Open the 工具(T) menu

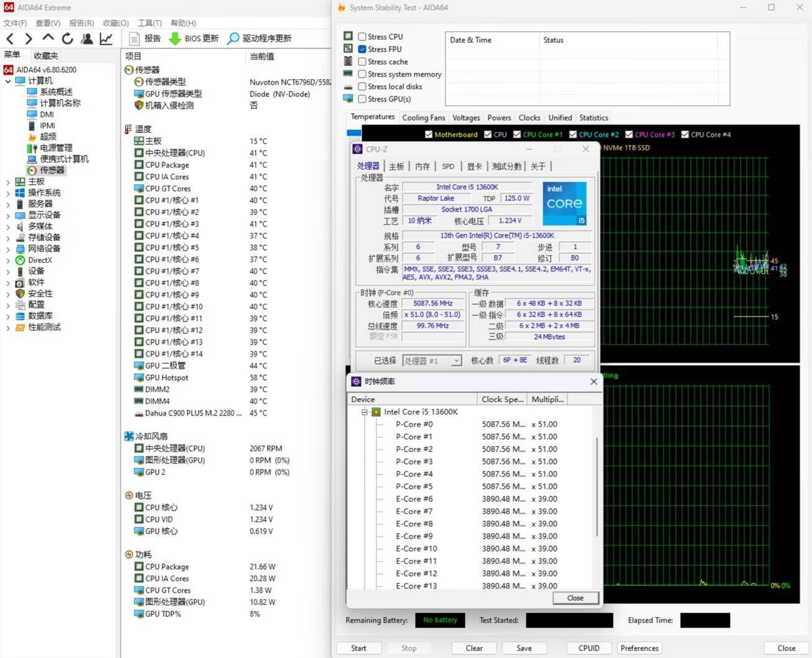tap(149, 23)
